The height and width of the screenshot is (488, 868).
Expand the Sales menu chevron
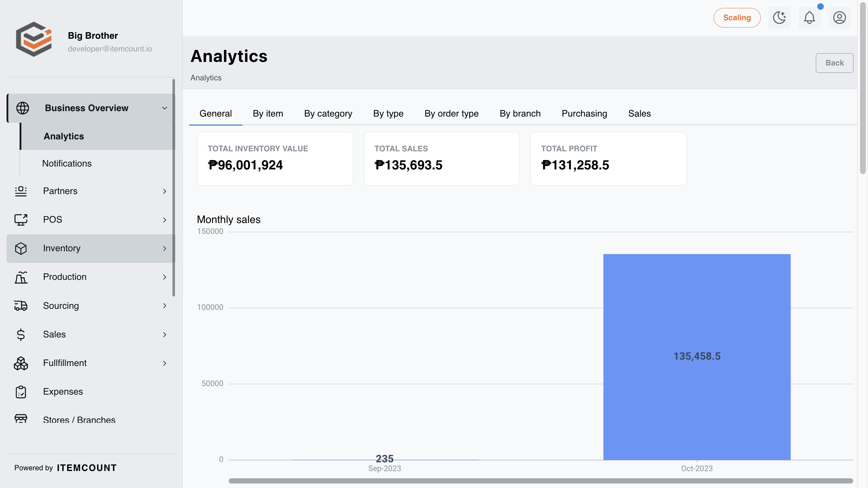click(x=164, y=335)
